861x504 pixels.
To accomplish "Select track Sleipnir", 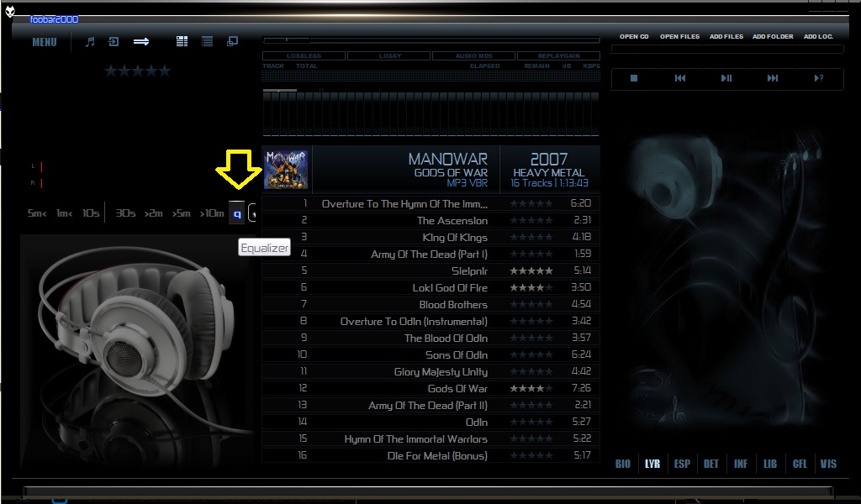I will tap(431, 271).
